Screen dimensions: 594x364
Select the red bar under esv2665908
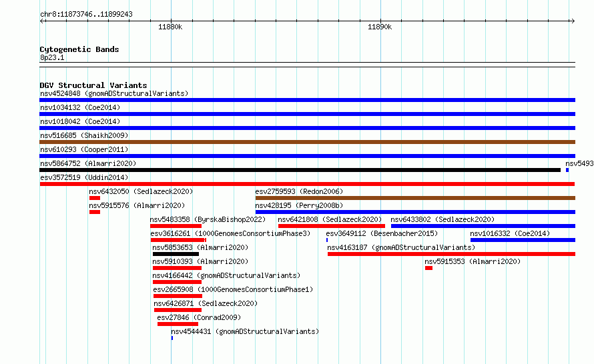[178, 296]
